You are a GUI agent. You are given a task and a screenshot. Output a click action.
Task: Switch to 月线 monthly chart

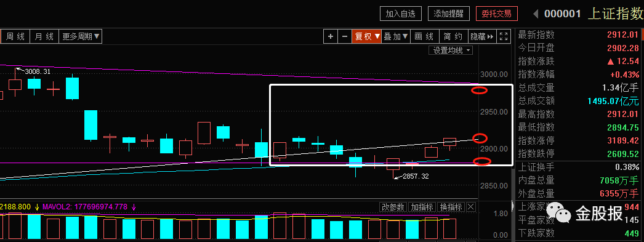(44, 36)
